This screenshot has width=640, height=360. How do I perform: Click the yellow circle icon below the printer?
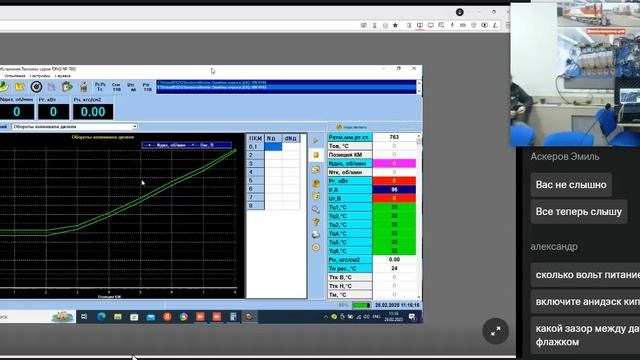(x=316, y=247)
